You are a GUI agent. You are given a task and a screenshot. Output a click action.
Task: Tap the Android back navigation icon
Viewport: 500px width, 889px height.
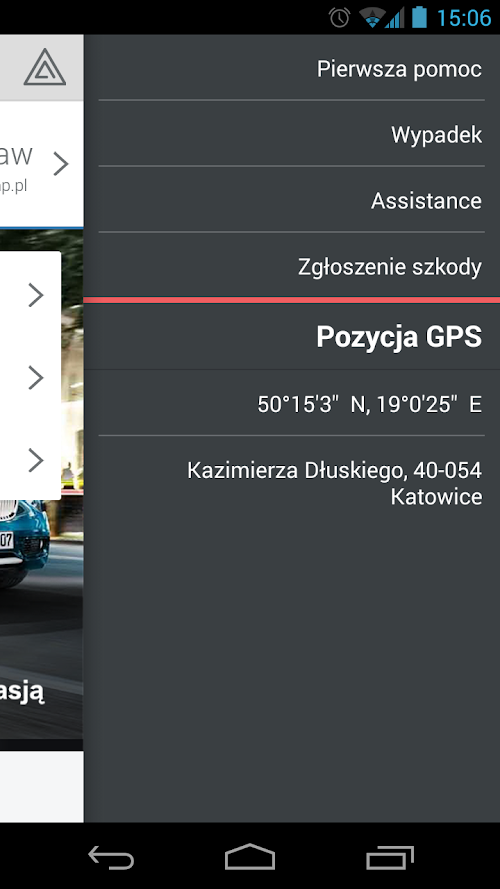point(111,856)
